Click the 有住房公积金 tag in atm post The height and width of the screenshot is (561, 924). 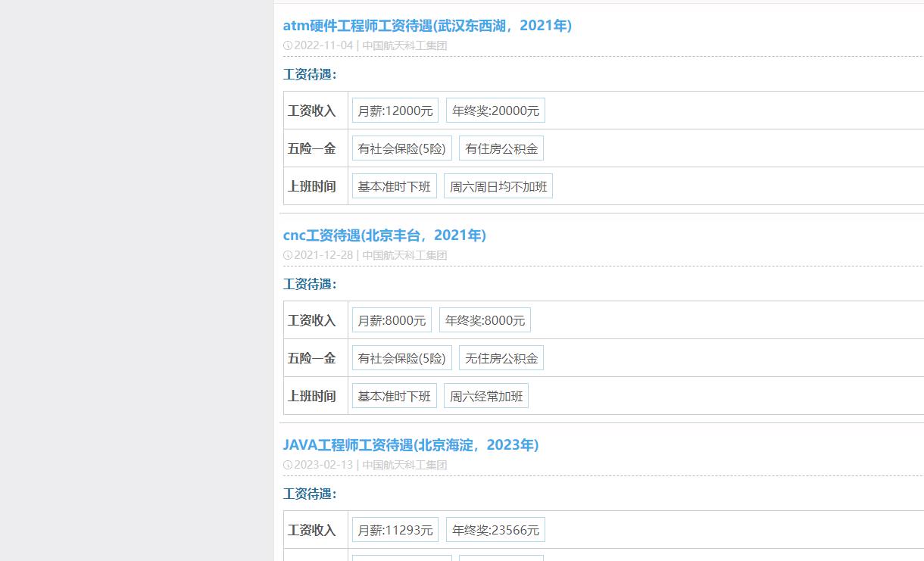[x=501, y=148]
